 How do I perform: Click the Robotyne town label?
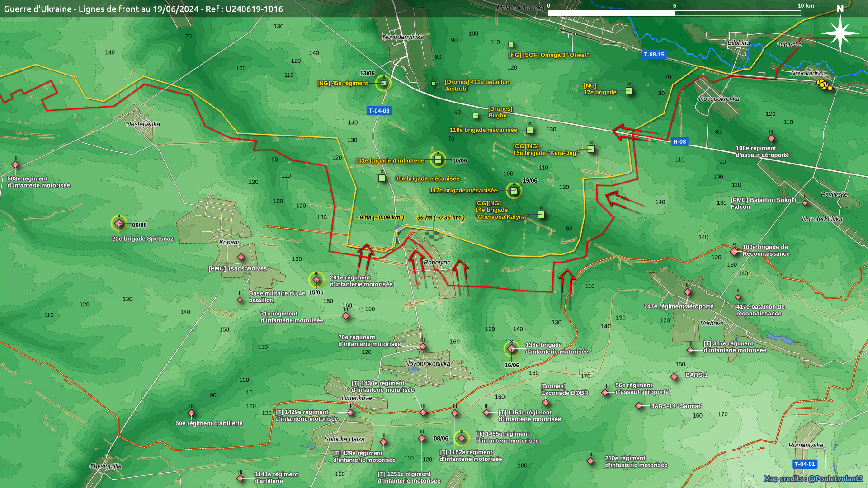pyautogui.click(x=437, y=263)
